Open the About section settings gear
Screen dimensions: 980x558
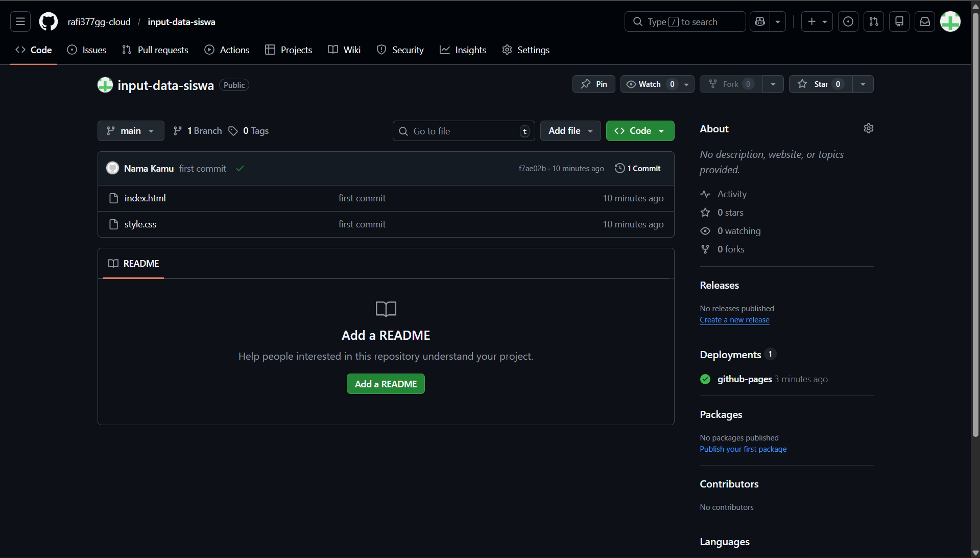(x=868, y=128)
